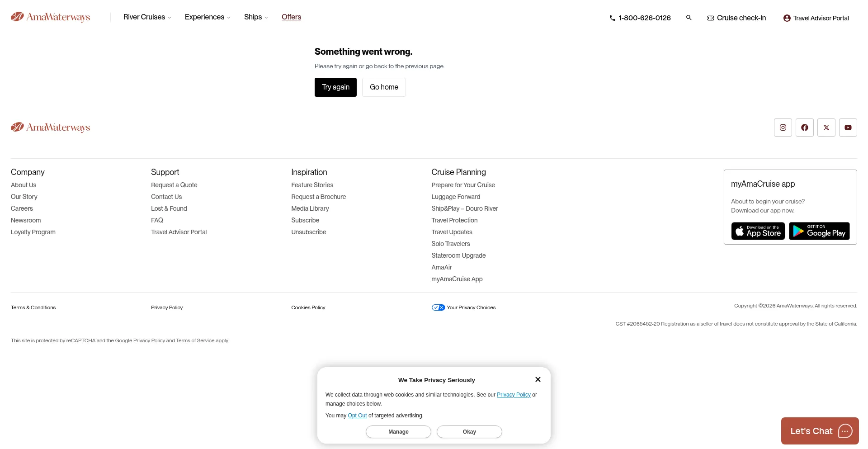This screenshot has height=449, width=868.
Task: Open Careers footer link
Action: [22, 208]
